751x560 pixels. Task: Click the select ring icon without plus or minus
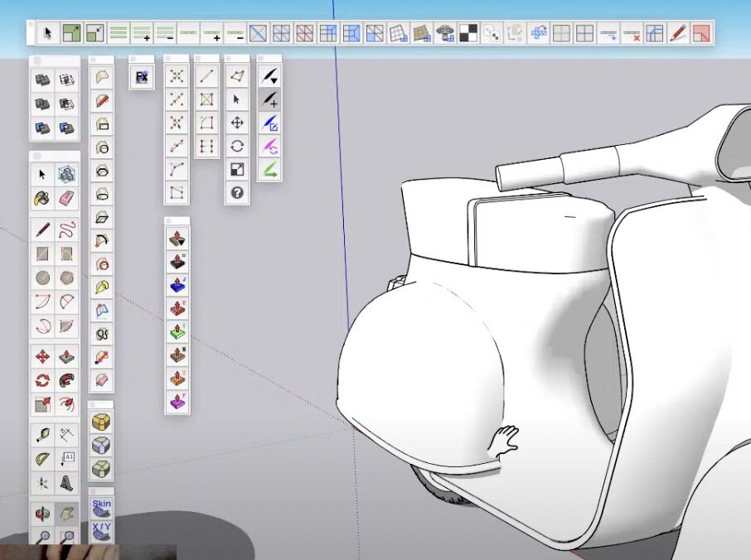119,33
